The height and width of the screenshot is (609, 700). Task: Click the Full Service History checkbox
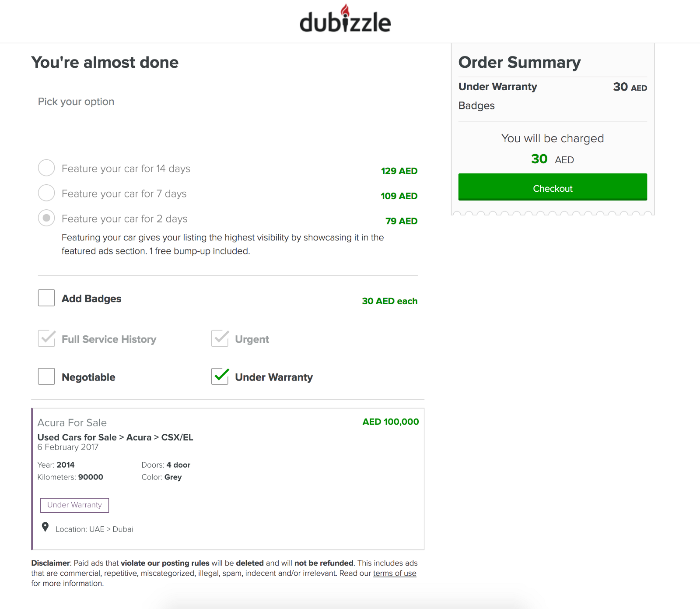pos(46,338)
